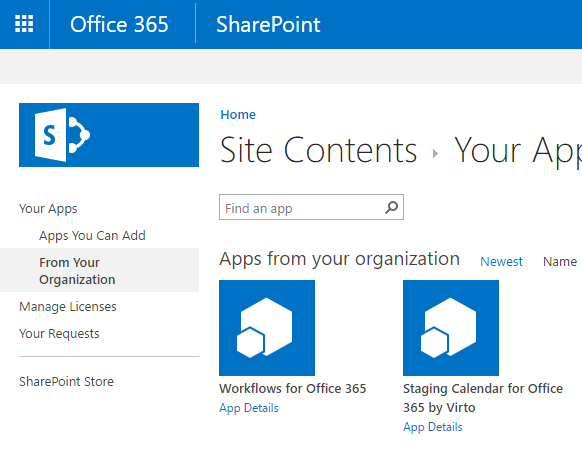Click the Office 365 header link
Viewport: 582px width, 450px height.
(x=119, y=25)
